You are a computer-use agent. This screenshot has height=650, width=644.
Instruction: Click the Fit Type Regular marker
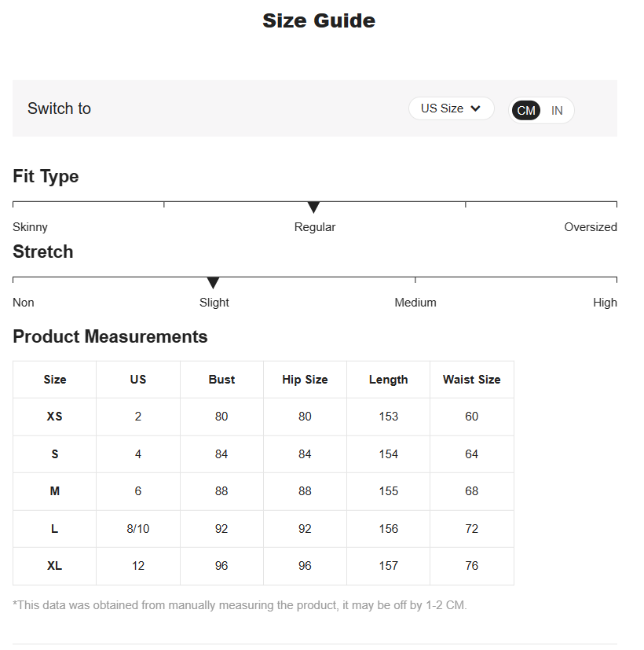313,207
